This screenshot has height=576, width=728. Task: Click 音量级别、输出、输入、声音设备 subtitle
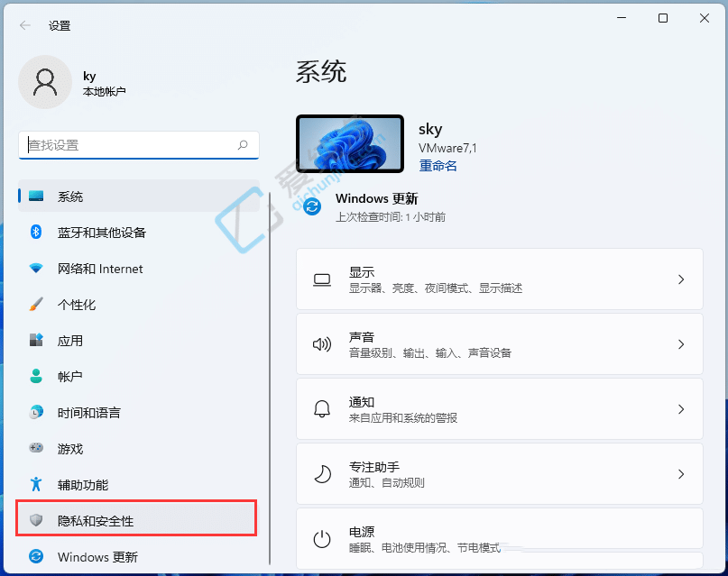pyautogui.click(x=430, y=353)
